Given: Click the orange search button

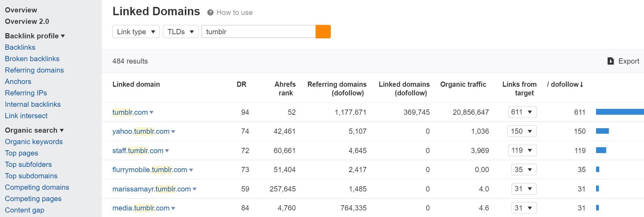Looking at the screenshot, I should pos(323,32).
